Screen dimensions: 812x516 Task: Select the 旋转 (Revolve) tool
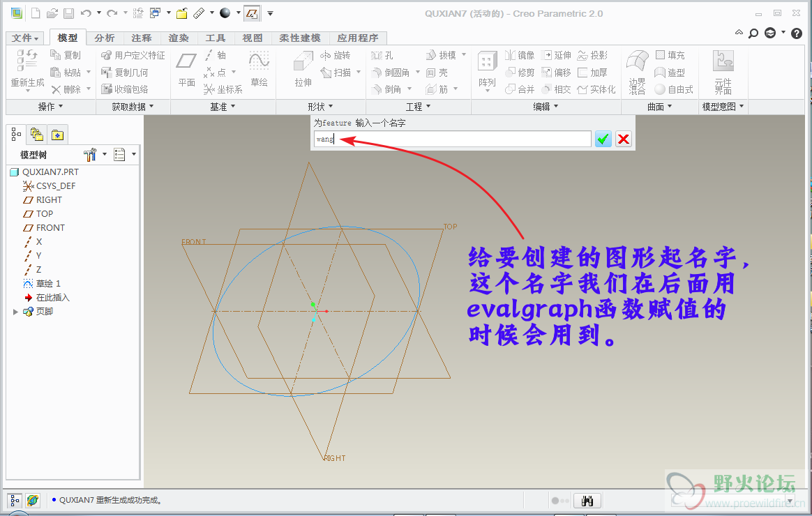(x=336, y=55)
